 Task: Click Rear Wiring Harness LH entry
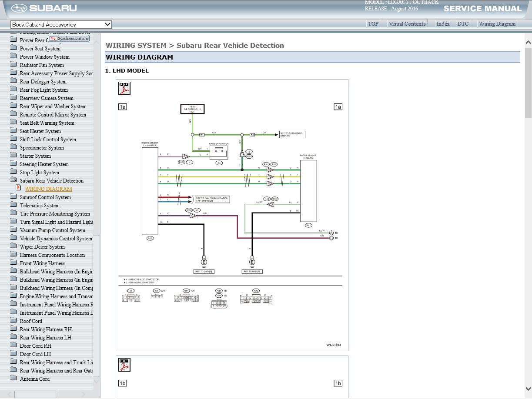tap(45, 338)
